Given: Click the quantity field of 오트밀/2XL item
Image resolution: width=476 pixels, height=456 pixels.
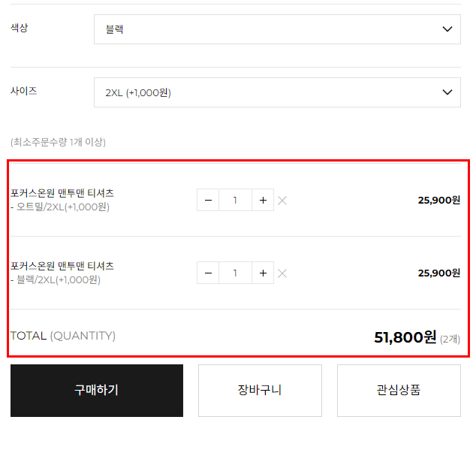Looking at the screenshot, I should coord(235,200).
